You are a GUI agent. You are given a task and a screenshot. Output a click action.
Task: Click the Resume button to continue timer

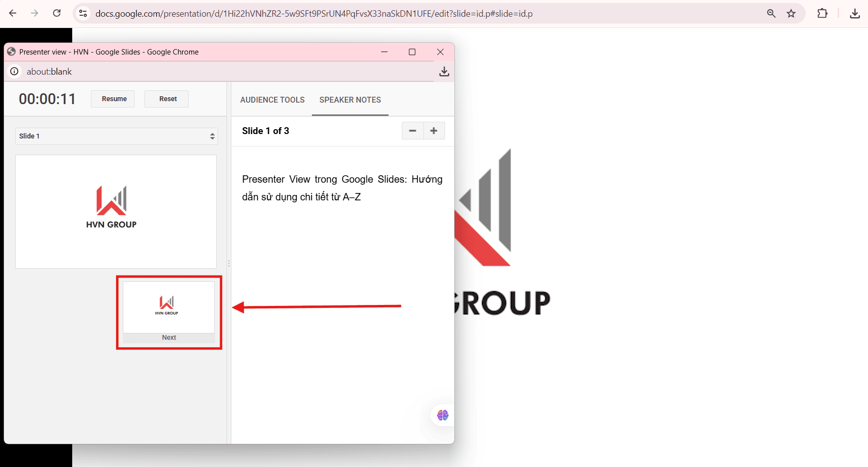click(112, 99)
